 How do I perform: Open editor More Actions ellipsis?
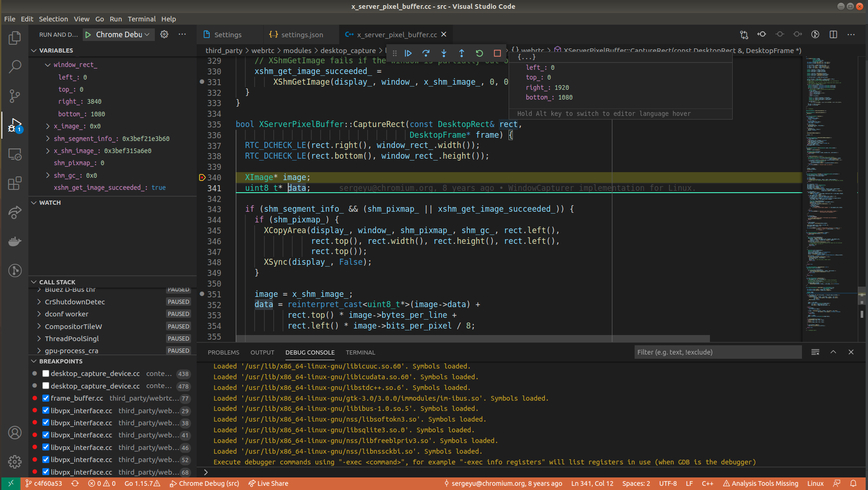(x=851, y=34)
